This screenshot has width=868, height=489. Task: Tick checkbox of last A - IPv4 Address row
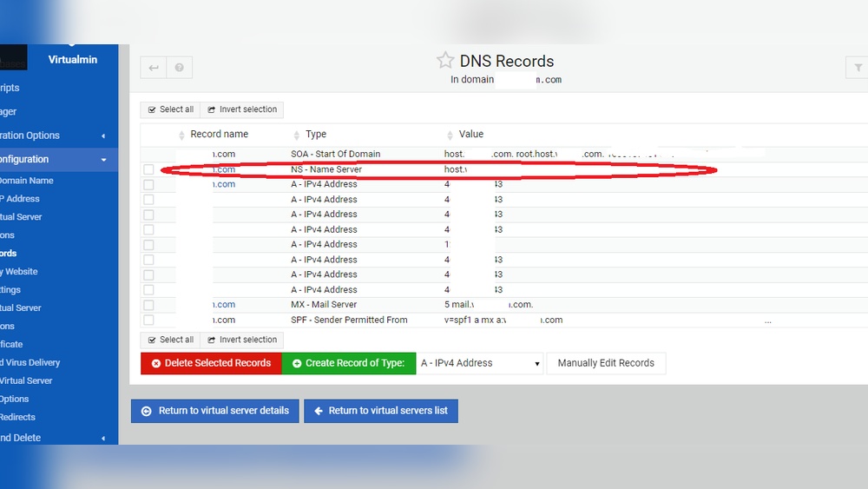pyautogui.click(x=148, y=289)
